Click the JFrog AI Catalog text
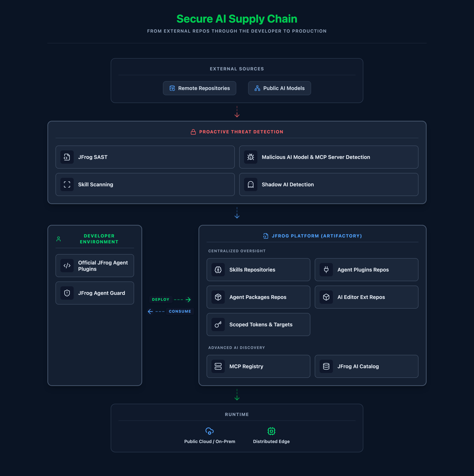The image size is (474, 476). [358, 366]
